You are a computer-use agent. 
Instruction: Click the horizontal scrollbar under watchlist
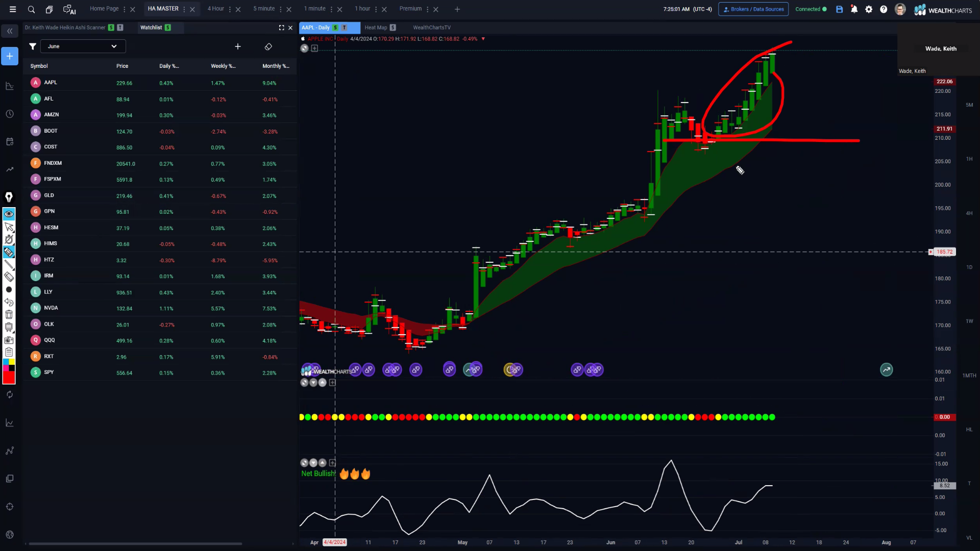tap(135, 544)
